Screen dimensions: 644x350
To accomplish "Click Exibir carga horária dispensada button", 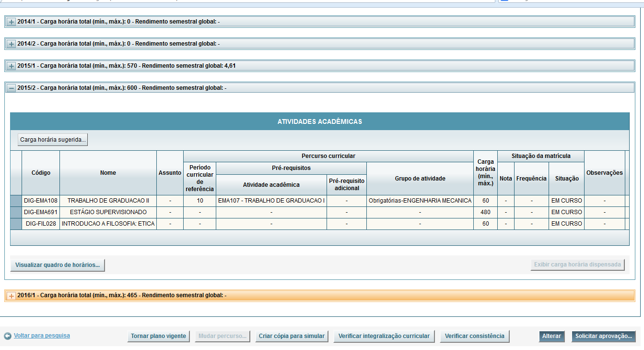I will pos(577,265).
